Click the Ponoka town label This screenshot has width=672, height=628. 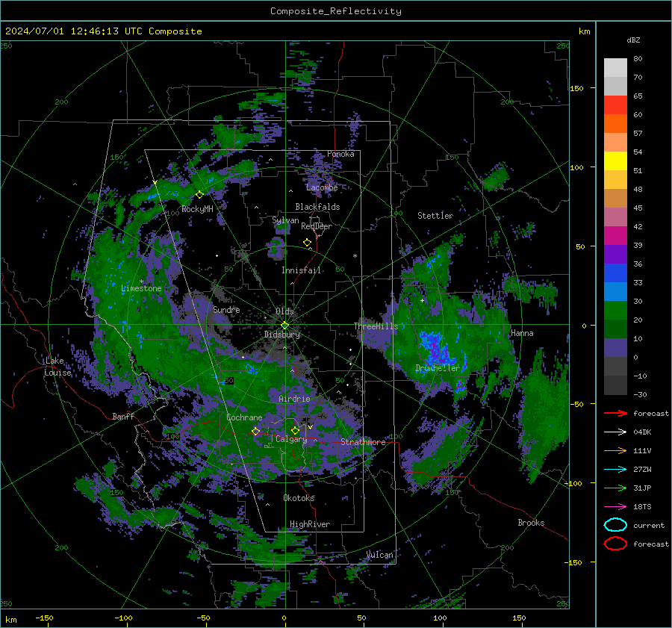coord(340,154)
